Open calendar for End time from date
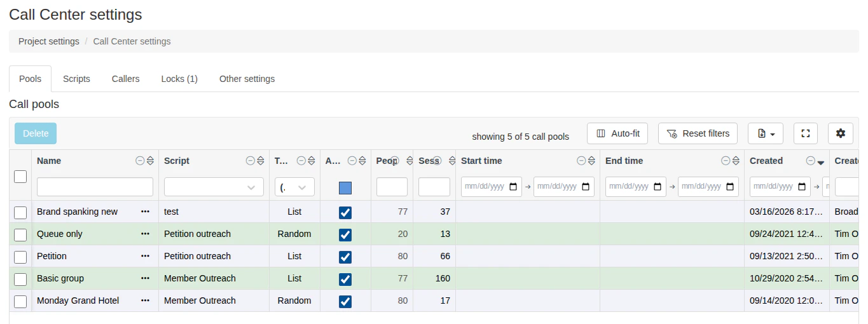This screenshot has width=868, height=324. click(658, 187)
